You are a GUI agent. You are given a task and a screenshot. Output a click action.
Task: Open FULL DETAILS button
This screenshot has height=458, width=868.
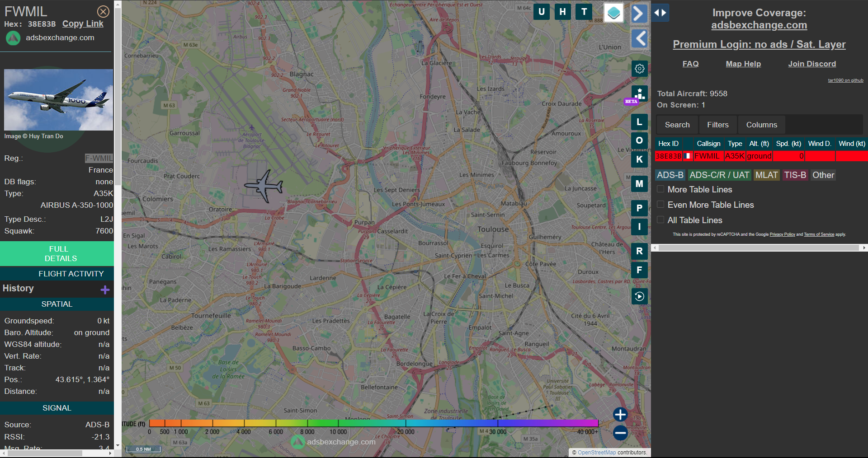click(x=57, y=254)
